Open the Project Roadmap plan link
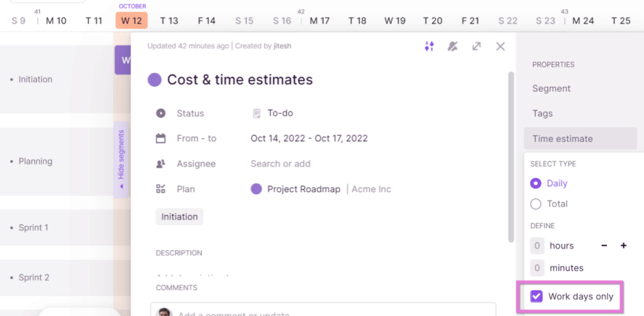The height and width of the screenshot is (316, 644). click(304, 189)
